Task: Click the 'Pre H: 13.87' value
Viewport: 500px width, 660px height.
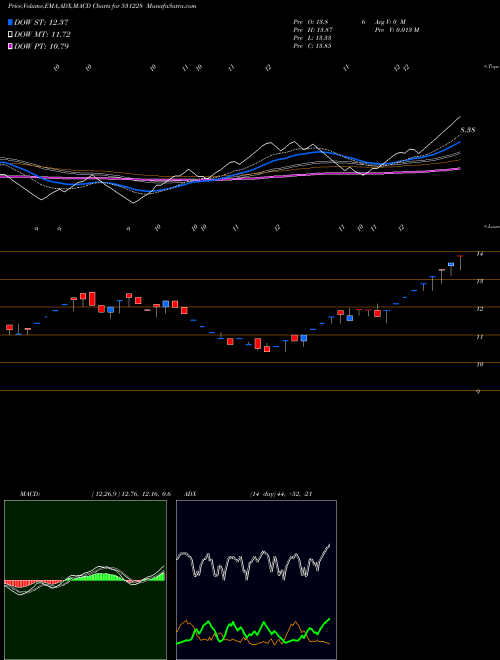Action: pyautogui.click(x=313, y=30)
